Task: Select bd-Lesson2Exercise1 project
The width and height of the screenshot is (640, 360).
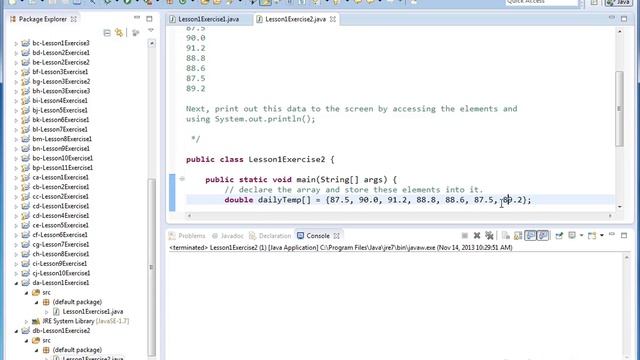Action: [60, 53]
